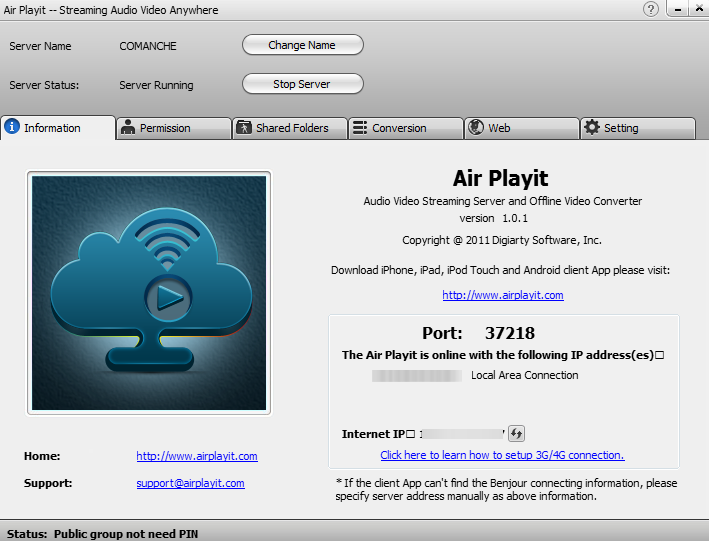Click the Permission tab's person icon
The height and width of the screenshot is (541, 709).
[128, 127]
